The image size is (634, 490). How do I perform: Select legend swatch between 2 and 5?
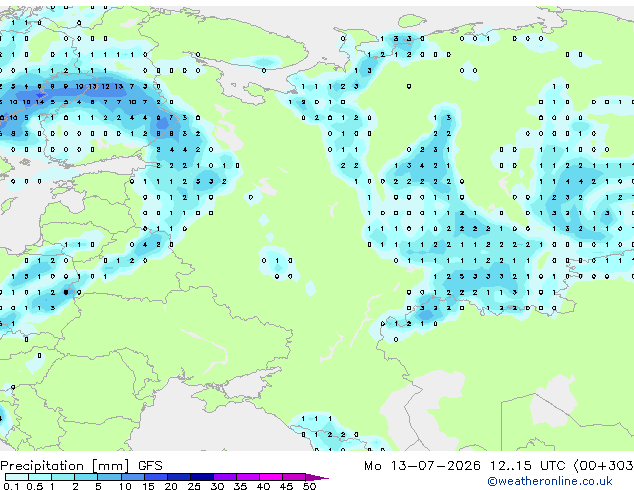point(86,477)
